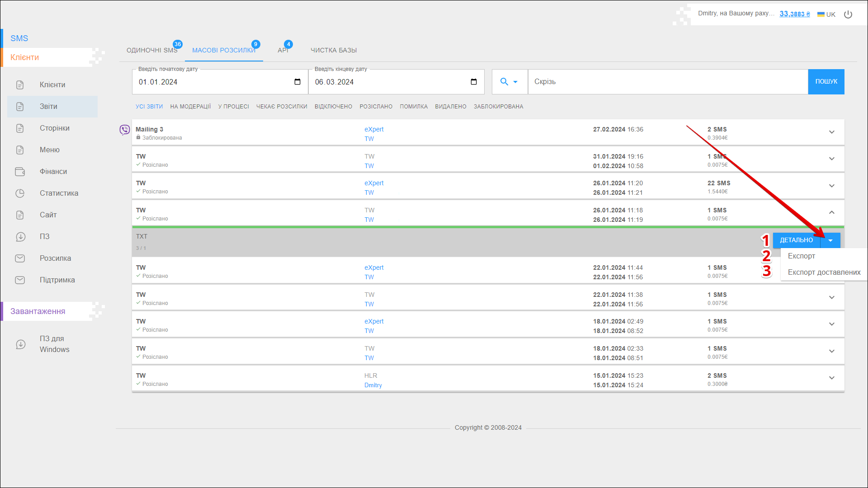Select Експорт доставлених menu entry
The width and height of the screenshot is (868, 488).
pyautogui.click(x=824, y=272)
